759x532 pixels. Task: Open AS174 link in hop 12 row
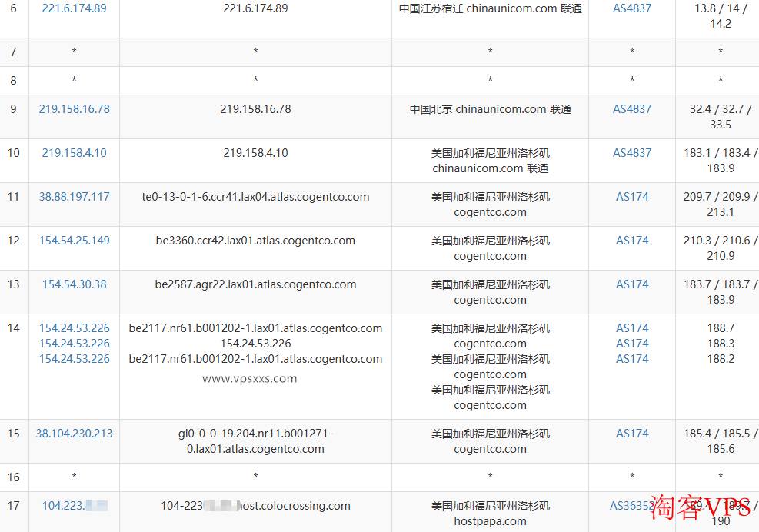631,241
